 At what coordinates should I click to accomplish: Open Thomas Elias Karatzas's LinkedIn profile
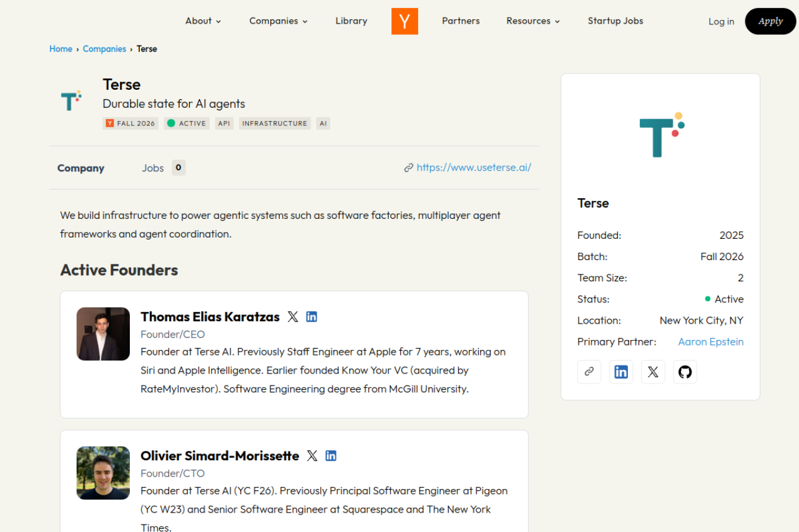(311, 317)
